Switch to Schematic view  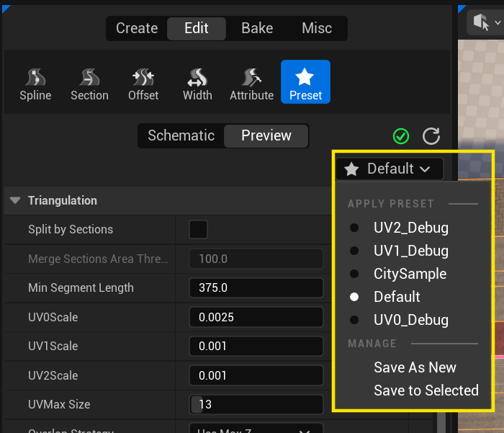(x=181, y=135)
